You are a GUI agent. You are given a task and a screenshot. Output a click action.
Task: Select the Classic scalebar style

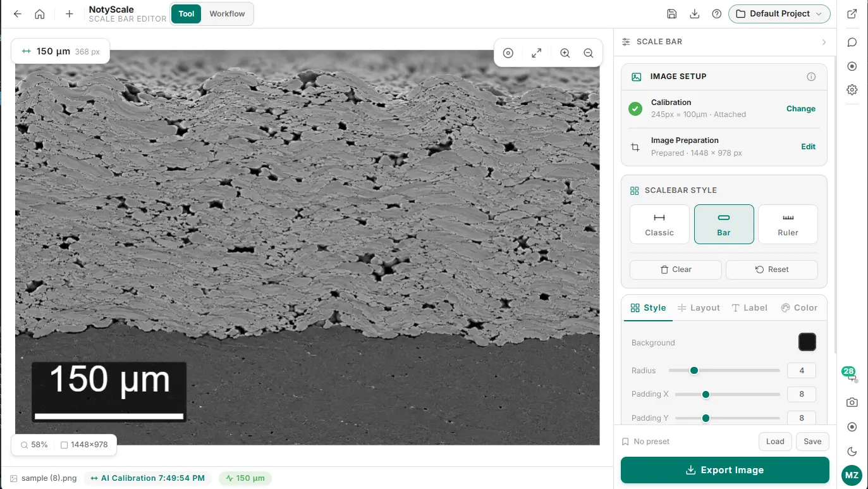click(659, 224)
